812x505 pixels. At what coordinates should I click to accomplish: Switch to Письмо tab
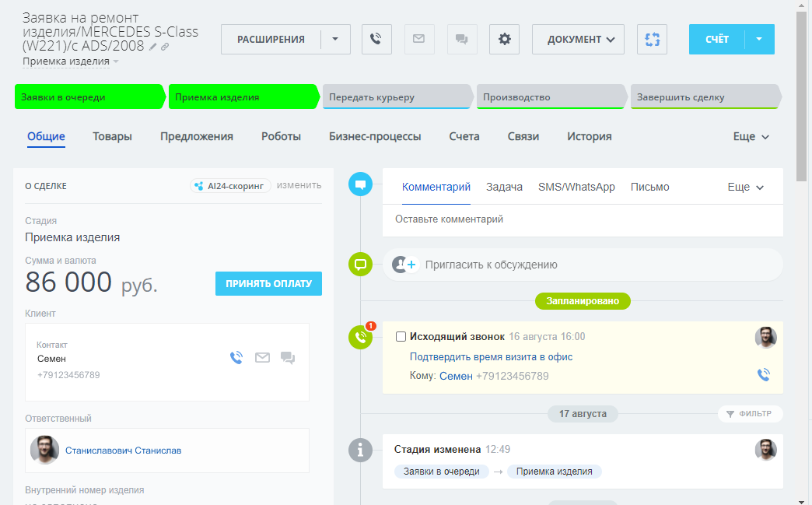[650, 187]
